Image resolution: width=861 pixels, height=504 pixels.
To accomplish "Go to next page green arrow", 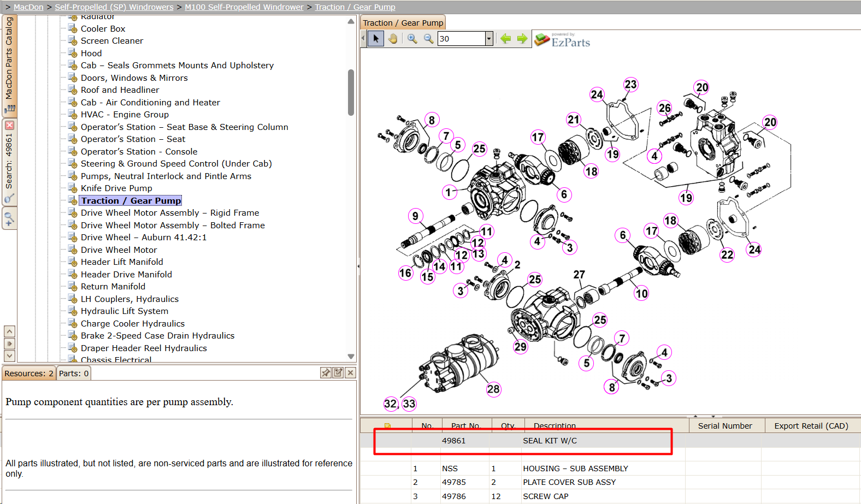I will click(522, 39).
